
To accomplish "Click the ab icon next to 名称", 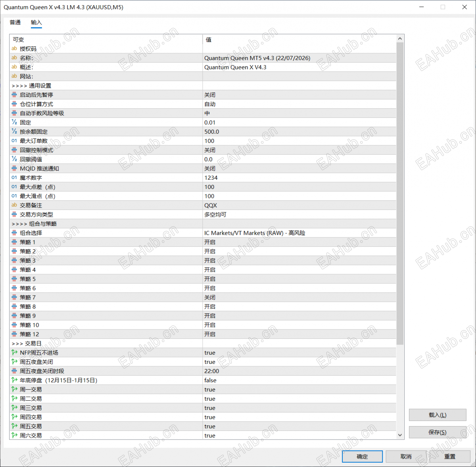I will point(14,58).
